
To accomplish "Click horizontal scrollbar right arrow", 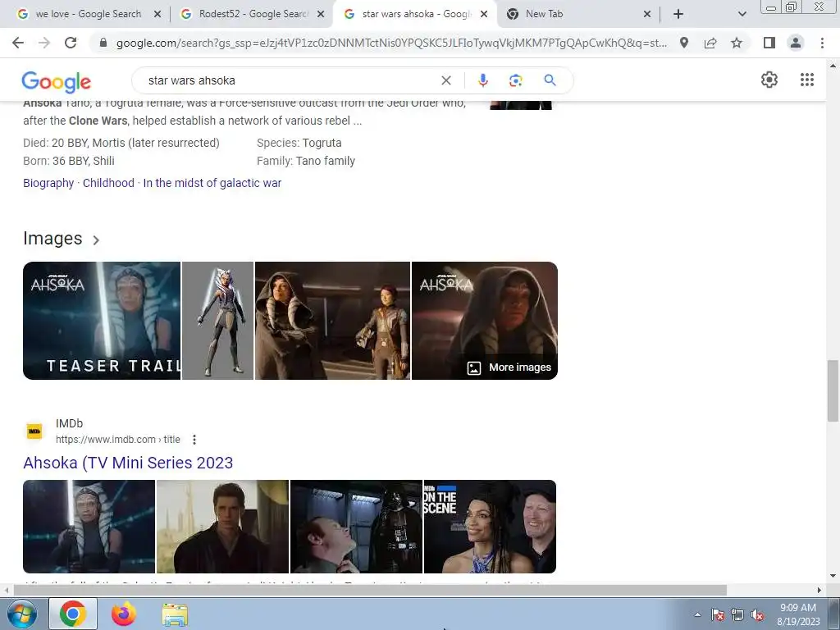I will pyautogui.click(x=819, y=591).
